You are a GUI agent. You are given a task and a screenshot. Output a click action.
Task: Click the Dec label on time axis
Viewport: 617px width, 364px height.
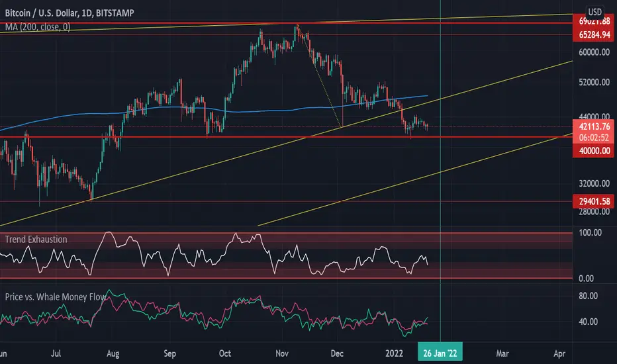[x=337, y=353]
